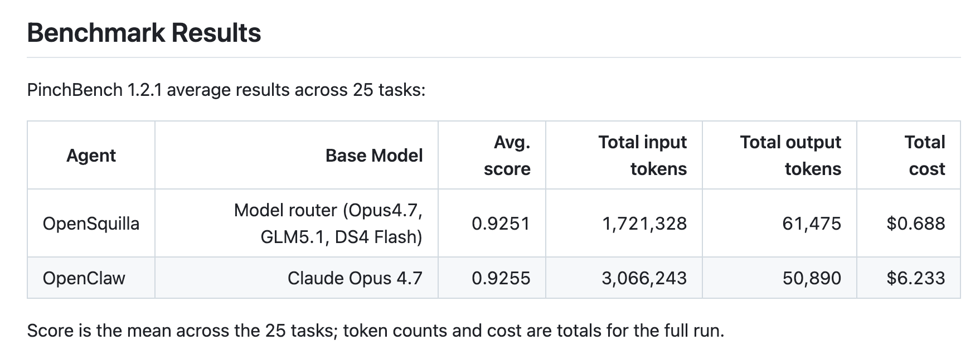The image size is (980, 359).
Task: Click the 1,721,328 input tokens value
Action: click(644, 224)
